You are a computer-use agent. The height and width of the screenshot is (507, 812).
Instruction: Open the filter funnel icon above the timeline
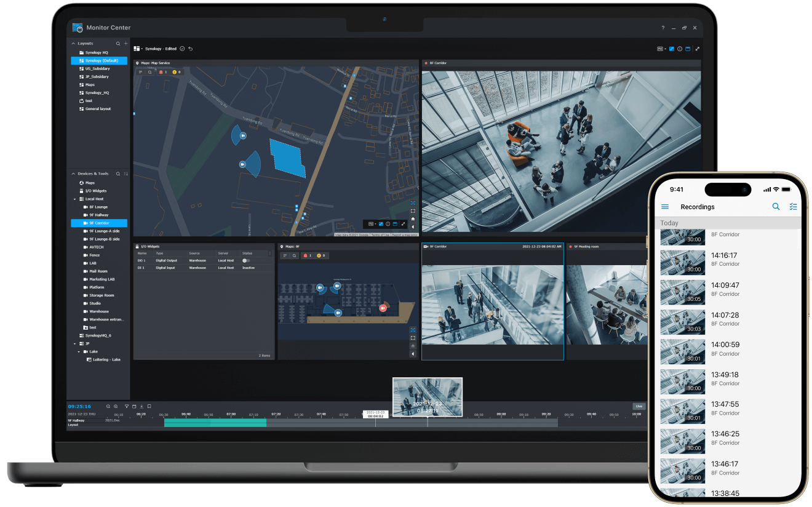click(x=127, y=407)
